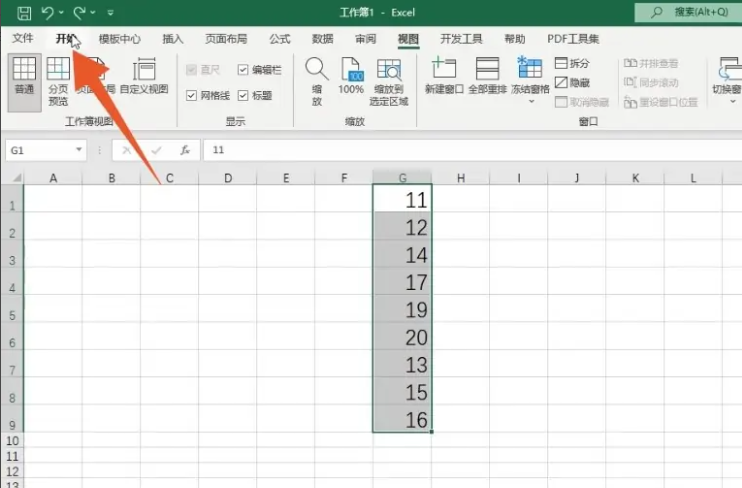The width and height of the screenshot is (742, 488).
Task: Click 拆分 split window button
Action: click(x=572, y=63)
